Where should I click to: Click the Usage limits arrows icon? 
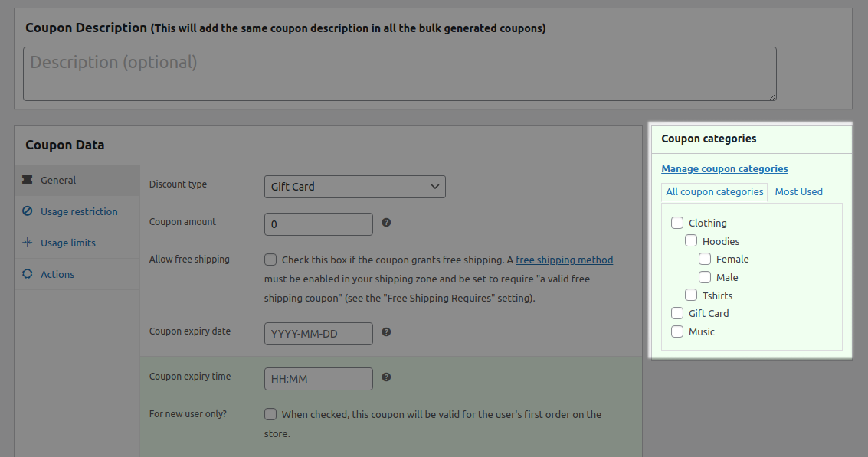(x=28, y=243)
